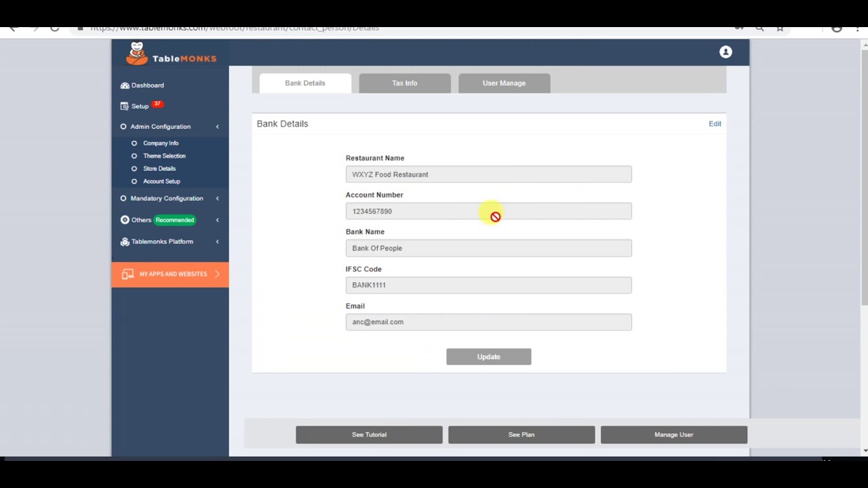
Task: Click the Admin Configuration circle icon
Action: click(123, 127)
